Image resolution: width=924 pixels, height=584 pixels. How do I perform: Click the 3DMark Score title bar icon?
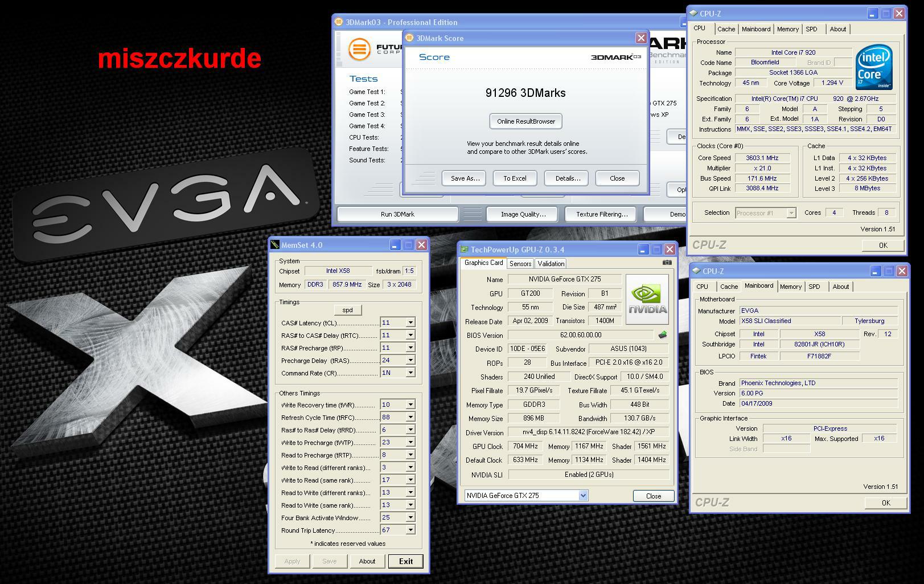tap(409, 38)
